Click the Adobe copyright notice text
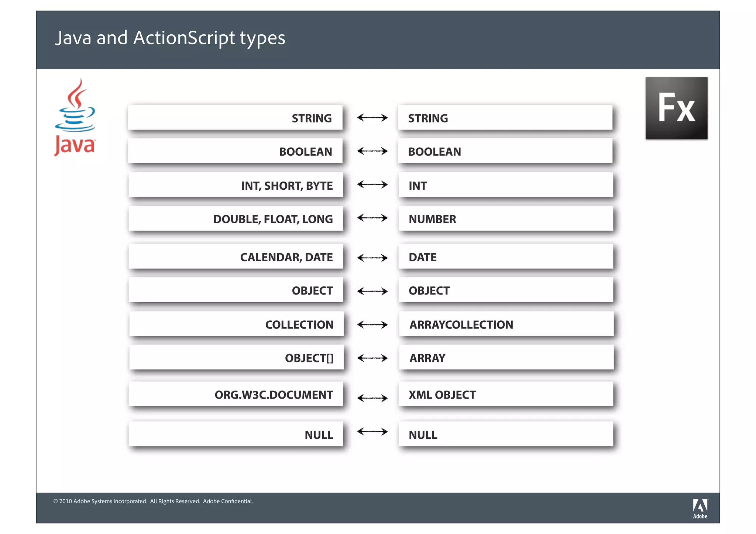 (153, 501)
